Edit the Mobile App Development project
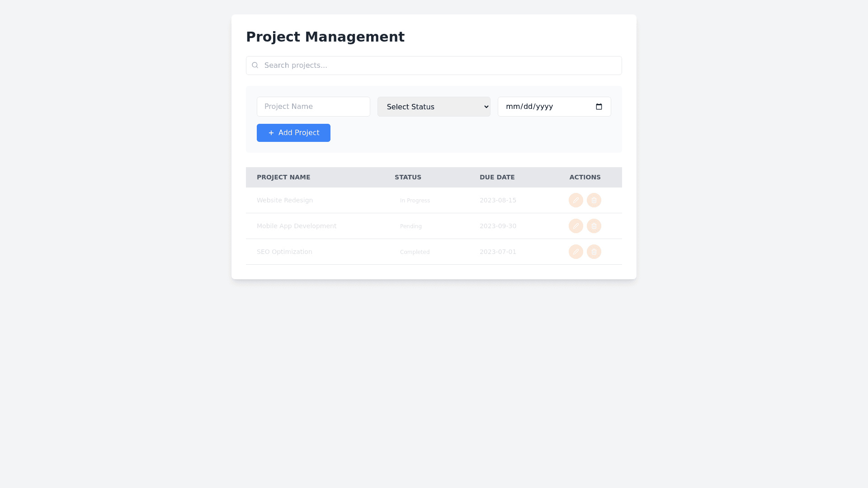The image size is (868, 488). [x=576, y=226]
